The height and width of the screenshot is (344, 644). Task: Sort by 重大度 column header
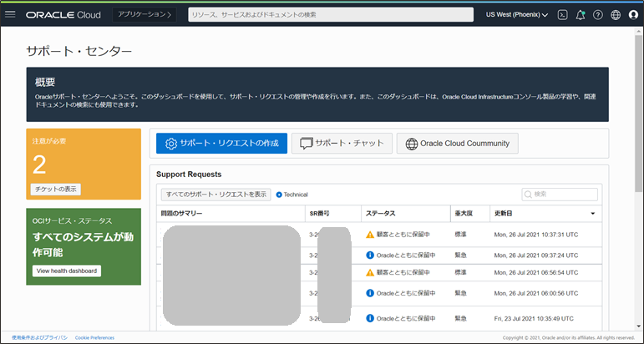(464, 214)
